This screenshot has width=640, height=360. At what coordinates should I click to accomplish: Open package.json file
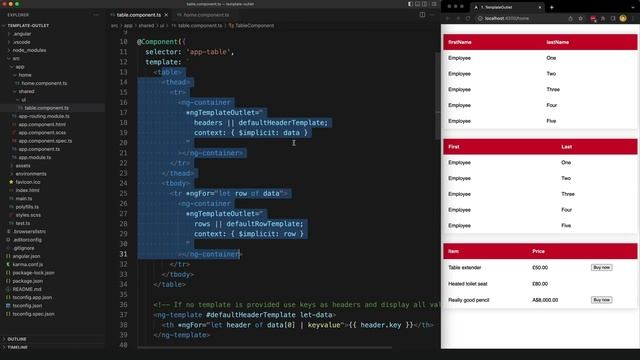(28, 281)
